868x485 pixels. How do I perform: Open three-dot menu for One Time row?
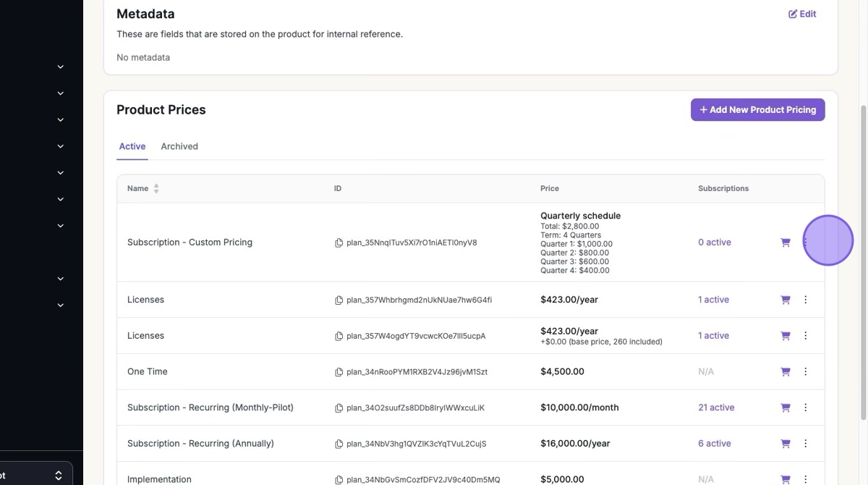[x=806, y=372]
